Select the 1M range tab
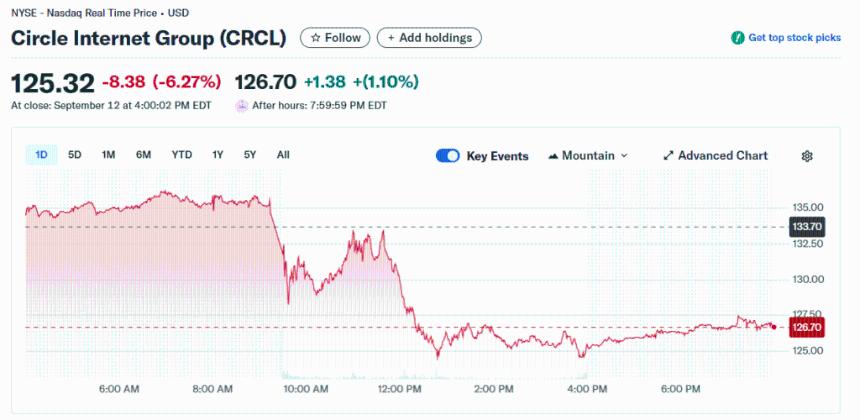 coord(108,155)
